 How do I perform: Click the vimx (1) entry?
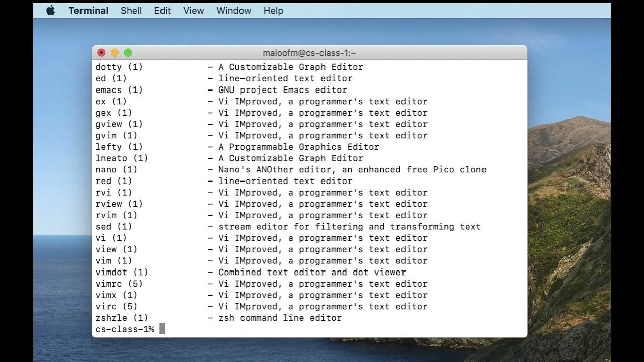pyautogui.click(x=116, y=295)
